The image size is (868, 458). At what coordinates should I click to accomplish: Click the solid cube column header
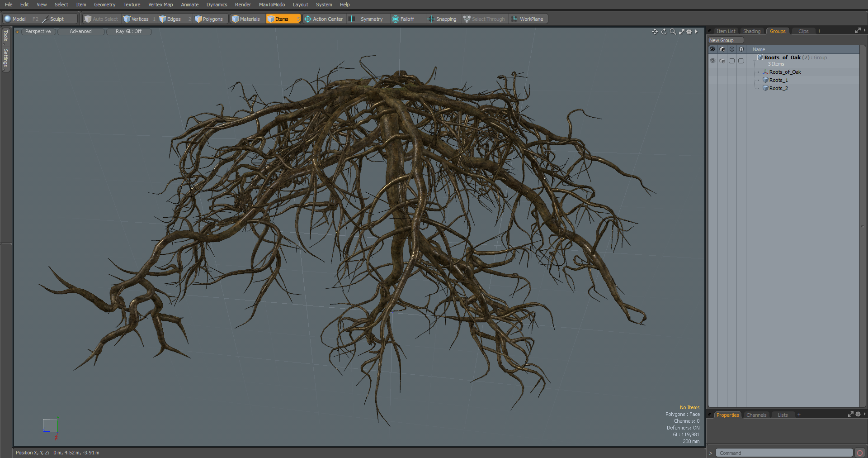coord(741,49)
